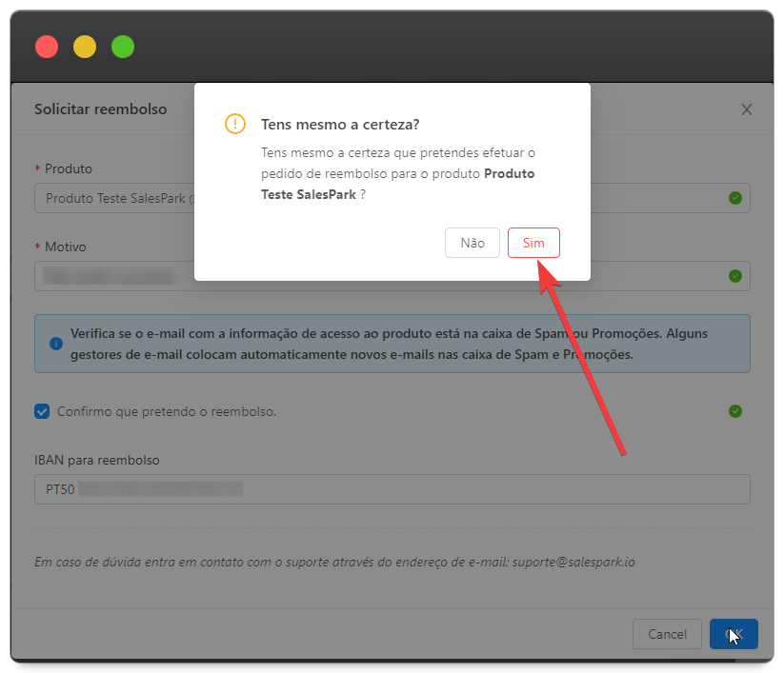This screenshot has width=784, height=673.
Task: Click Não to decline the confirmation
Action: click(472, 243)
